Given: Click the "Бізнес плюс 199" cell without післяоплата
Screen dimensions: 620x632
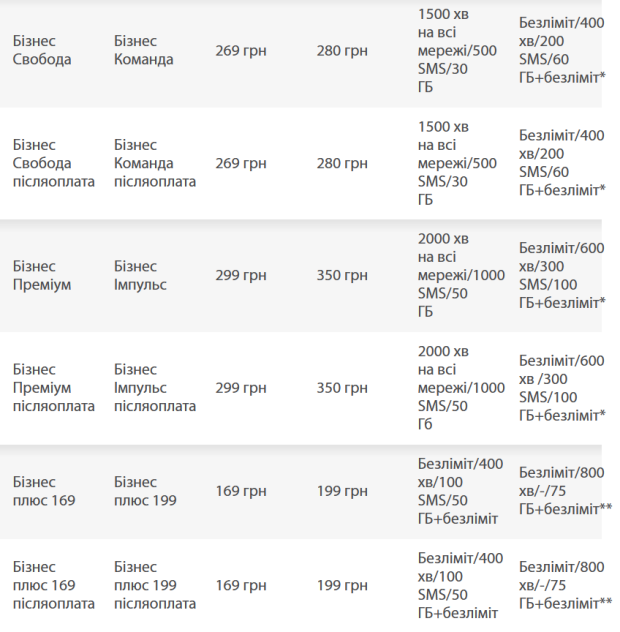Looking at the screenshot, I should [x=145, y=491].
